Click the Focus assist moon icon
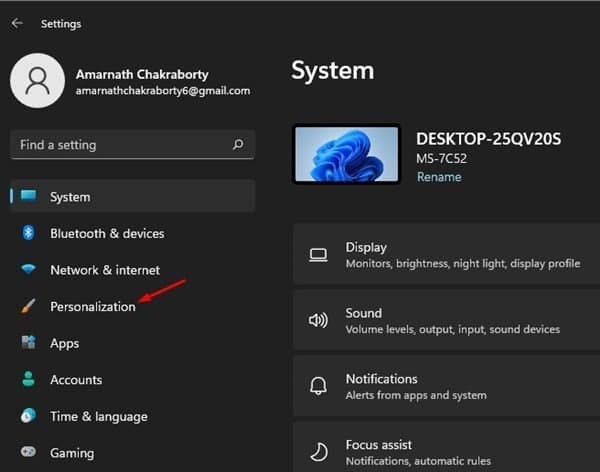 [319, 452]
